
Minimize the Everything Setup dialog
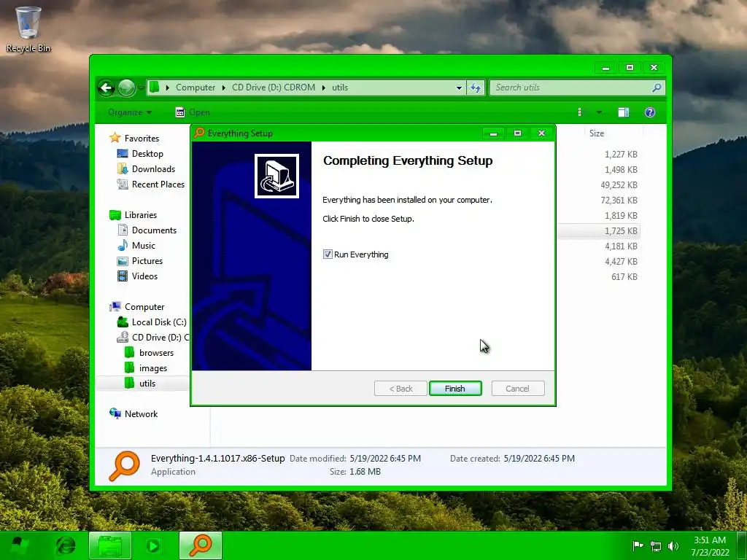(494, 133)
